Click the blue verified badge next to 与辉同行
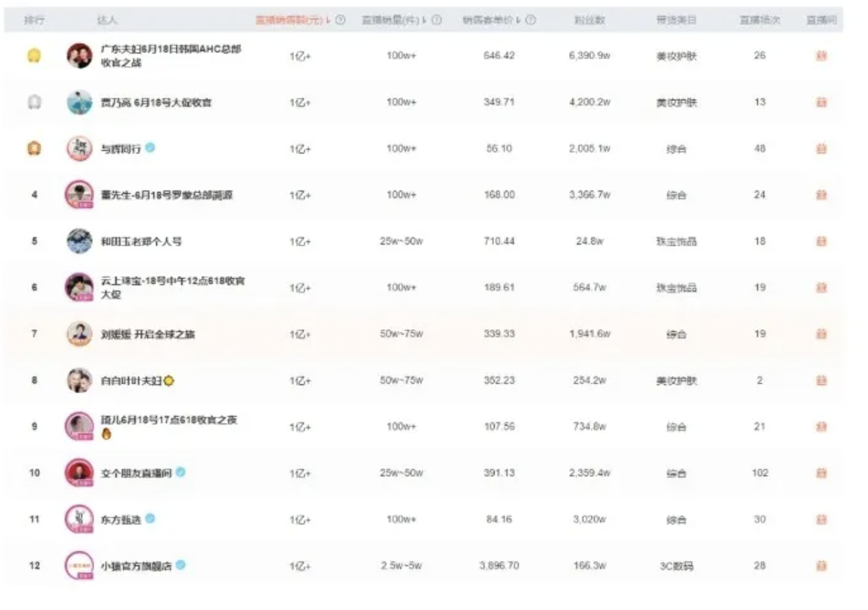Image resolution: width=868 pixels, height=610 pixels. point(150,148)
